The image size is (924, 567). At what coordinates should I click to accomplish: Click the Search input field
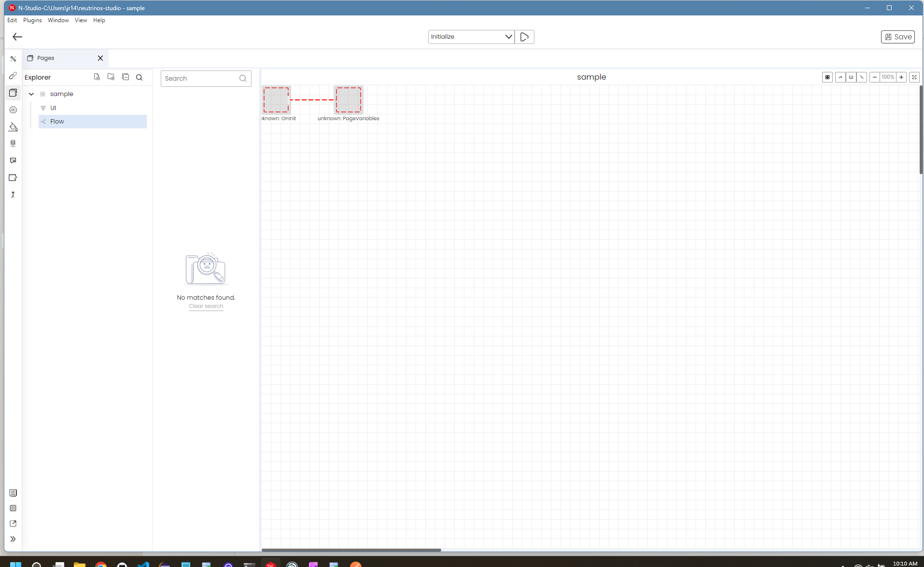tap(200, 79)
